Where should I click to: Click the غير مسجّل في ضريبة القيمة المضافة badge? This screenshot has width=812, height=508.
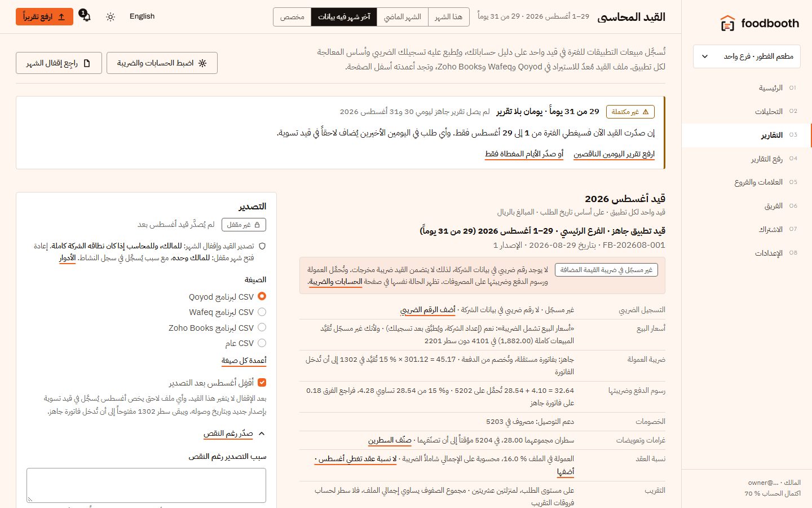pos(607,270)
